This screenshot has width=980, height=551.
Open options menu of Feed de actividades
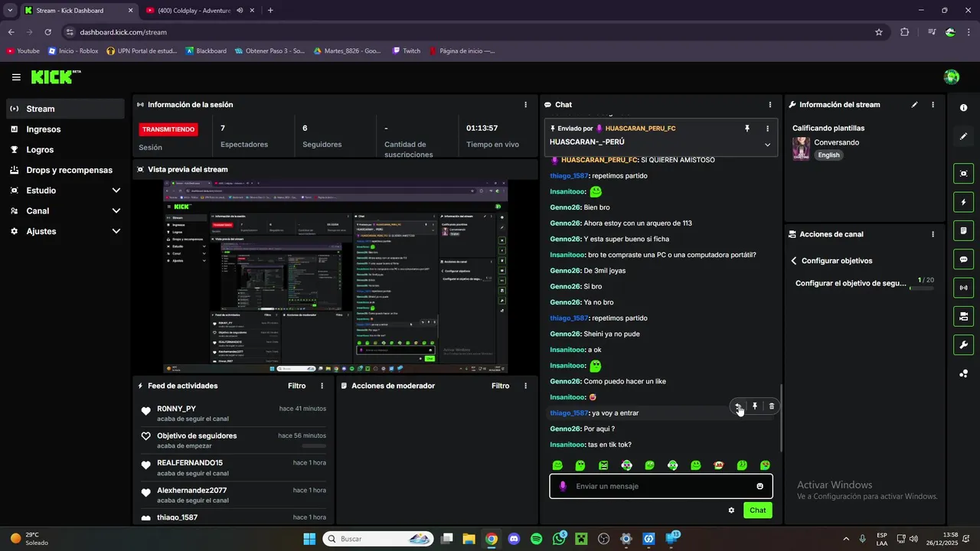pyautogui.click(x=322, y=386)
